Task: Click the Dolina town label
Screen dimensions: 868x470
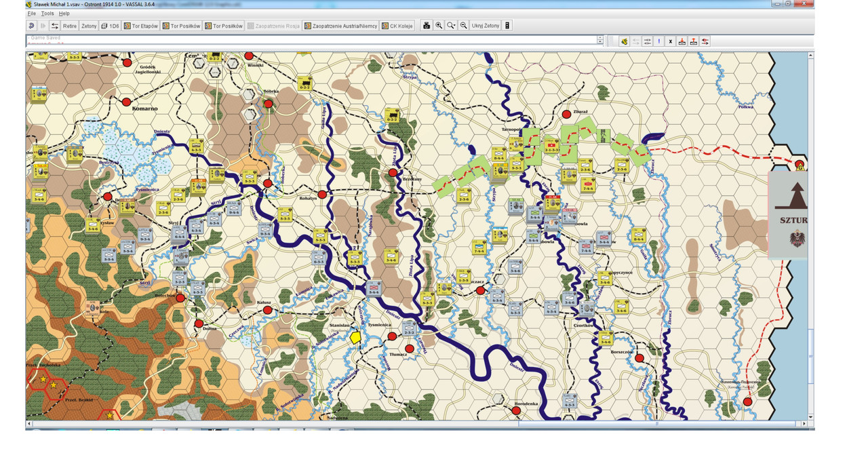Action: 208,329
